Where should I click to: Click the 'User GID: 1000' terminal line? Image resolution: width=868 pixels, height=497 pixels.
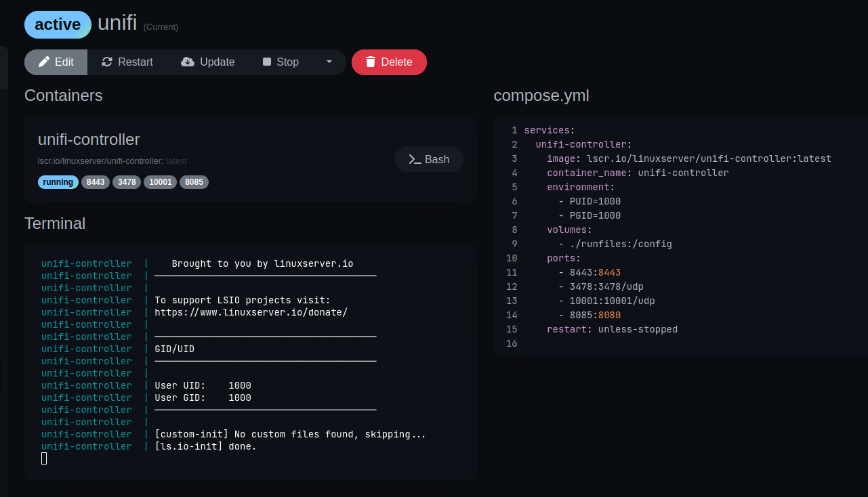click(x=203, y=397)
